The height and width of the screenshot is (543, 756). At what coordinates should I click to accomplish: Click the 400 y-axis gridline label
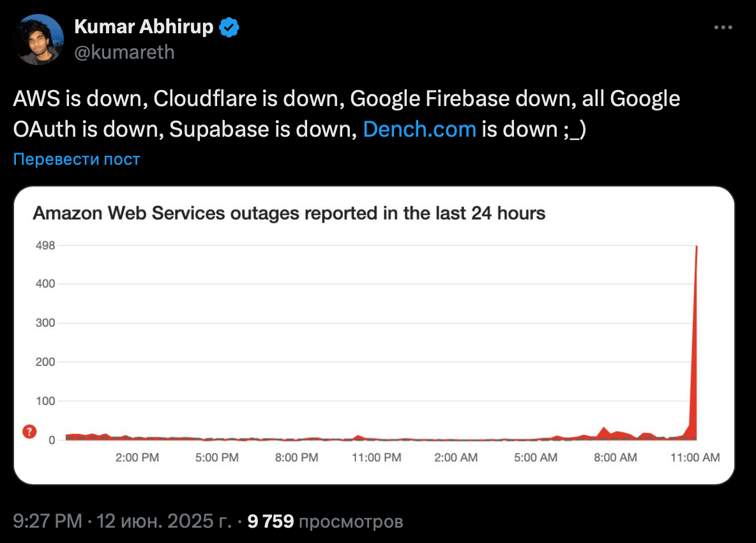click(45, 284)
